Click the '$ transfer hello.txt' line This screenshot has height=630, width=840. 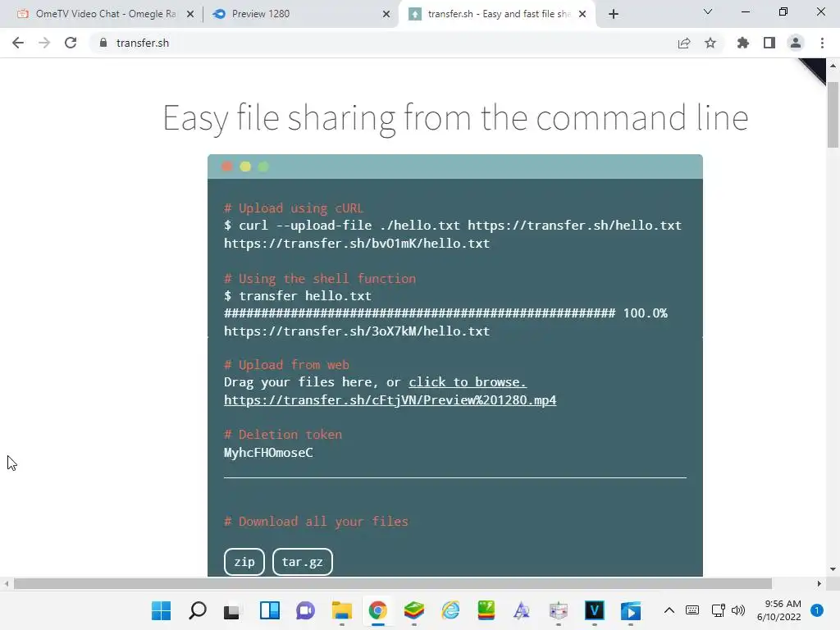click(298, 295)
